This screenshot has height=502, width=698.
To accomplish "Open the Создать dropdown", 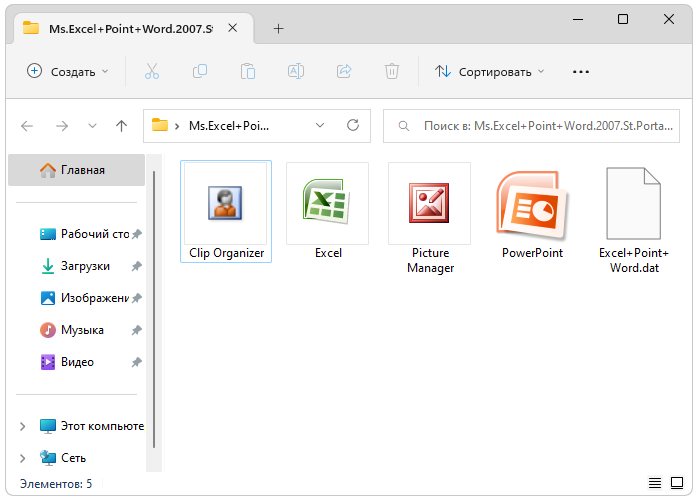I will click(x=68, y=71).
